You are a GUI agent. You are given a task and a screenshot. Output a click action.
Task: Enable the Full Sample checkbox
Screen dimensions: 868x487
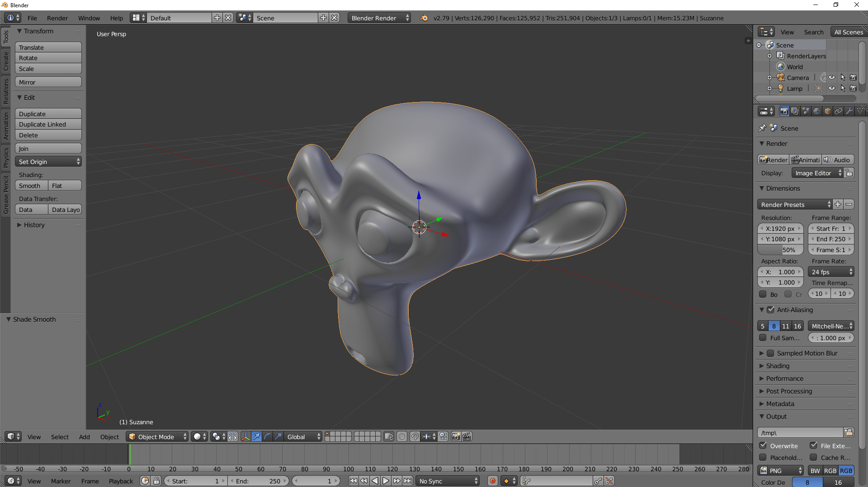tap(764, 337)
